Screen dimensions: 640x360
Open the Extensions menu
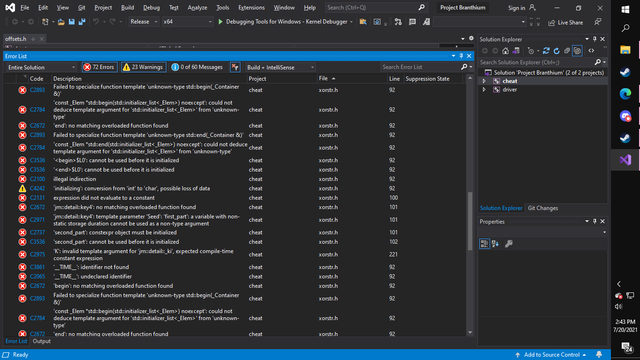(x=251, y=7)
